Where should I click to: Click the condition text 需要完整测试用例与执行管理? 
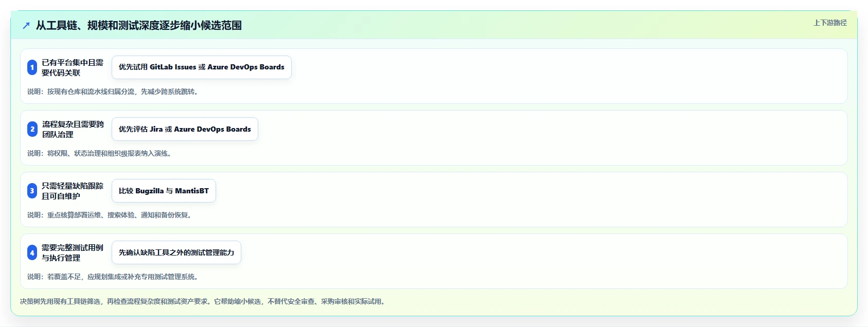click(73, 252)
